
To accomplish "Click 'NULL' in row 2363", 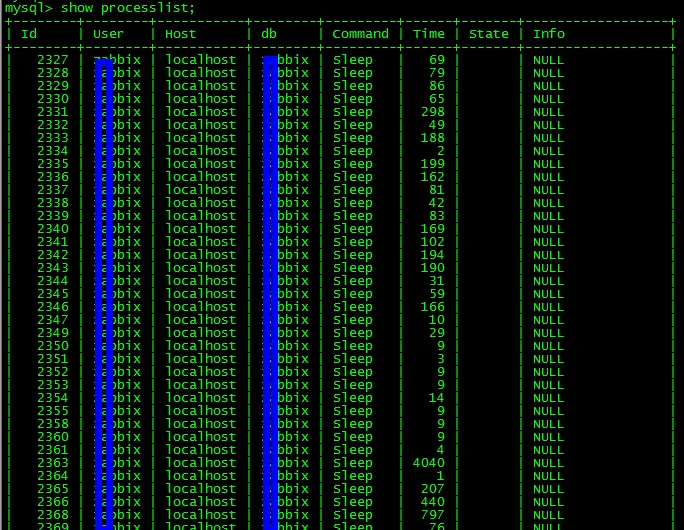I will click(548, 462).
